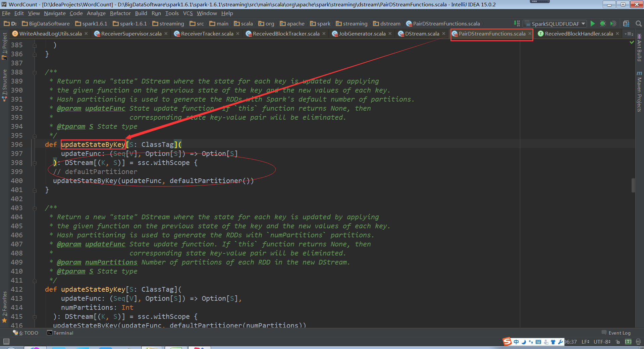Start debugging with the green bug icon
The image size is (644, 349).
603,23
